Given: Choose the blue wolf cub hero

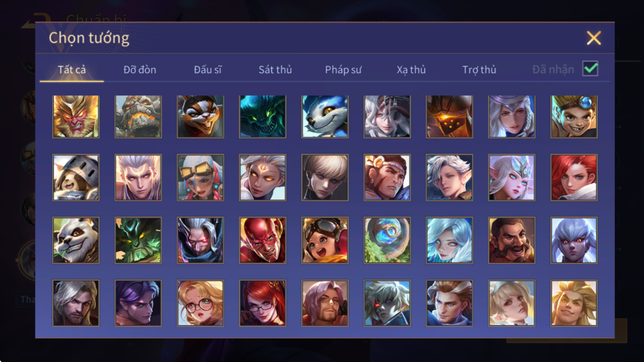Looking at the screenshot, I should tap(325, 117).
